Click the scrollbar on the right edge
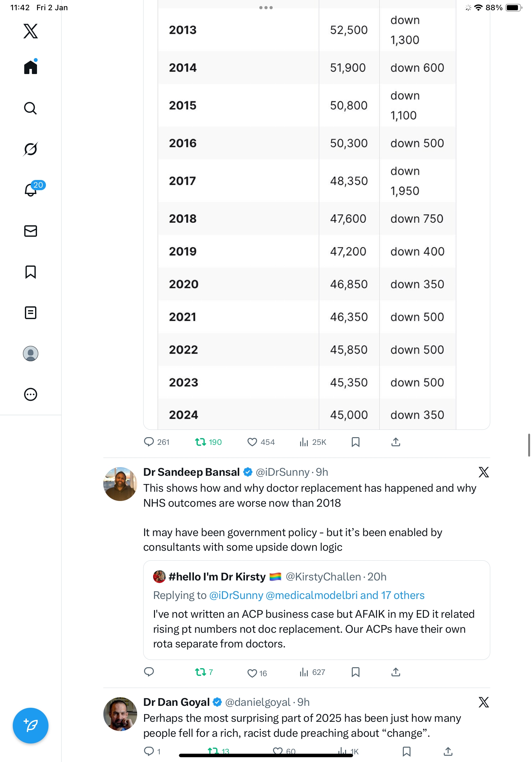This screenshot has width=532, height=762. click(529, 445)
